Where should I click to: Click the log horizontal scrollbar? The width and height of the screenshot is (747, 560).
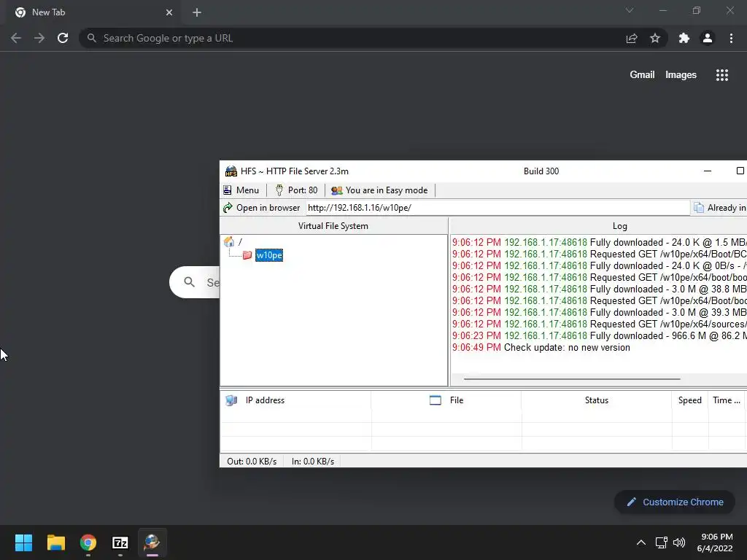(572, 379)
